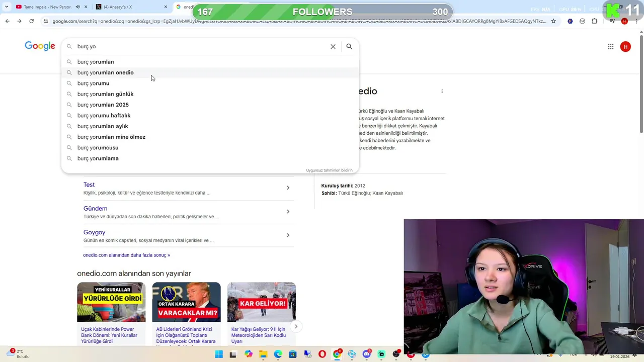Open File Explorer from the taskbar

[x=263, y=354]
